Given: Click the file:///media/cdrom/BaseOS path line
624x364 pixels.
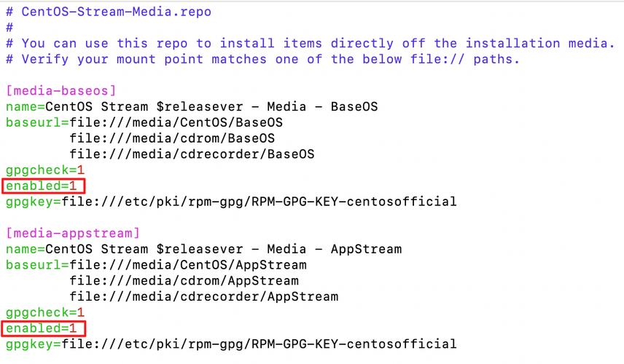Looking at the screenshot, I should [172, 138].
